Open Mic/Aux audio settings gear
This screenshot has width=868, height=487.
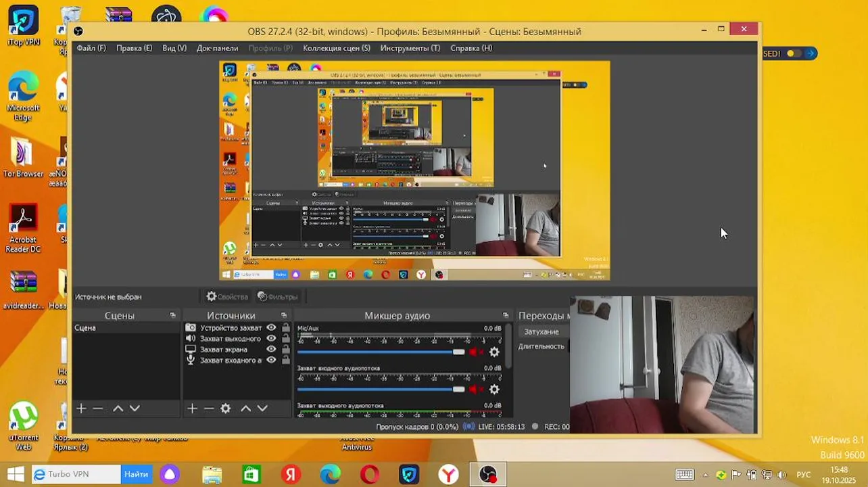(494, 352)
